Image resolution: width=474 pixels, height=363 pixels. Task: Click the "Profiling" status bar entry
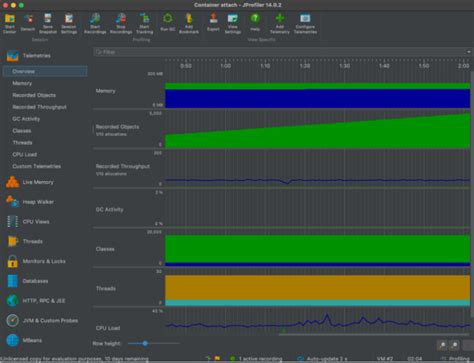click(459, 359)
